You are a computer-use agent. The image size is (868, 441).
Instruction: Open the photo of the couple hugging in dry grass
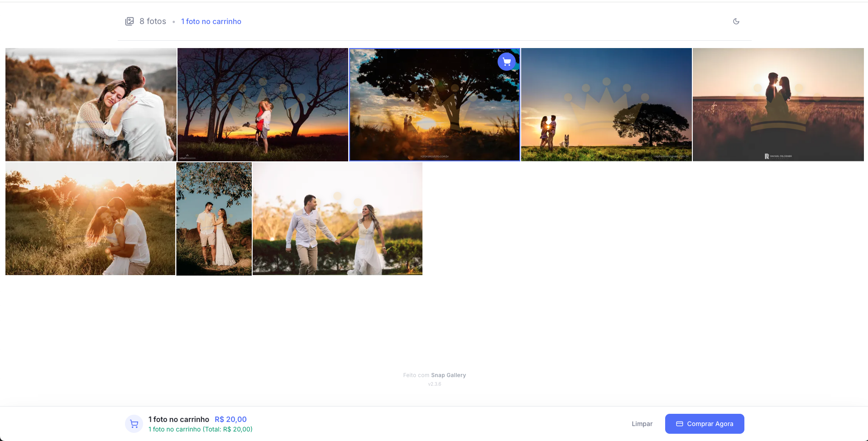pyautogui.click(x=91, y=105)
